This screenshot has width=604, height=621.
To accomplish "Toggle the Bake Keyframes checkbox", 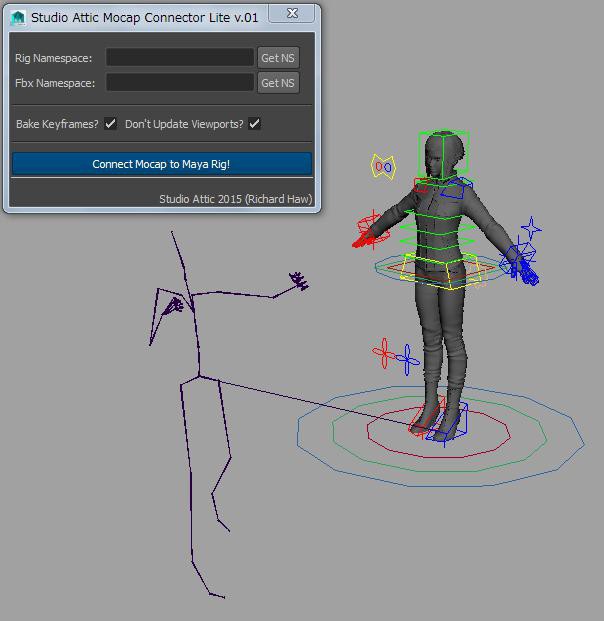I will coord(111,124).
